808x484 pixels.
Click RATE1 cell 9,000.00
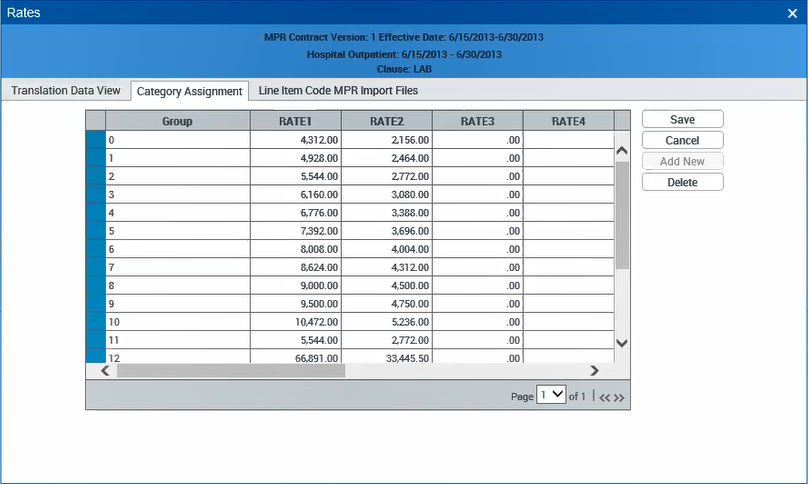296,286
